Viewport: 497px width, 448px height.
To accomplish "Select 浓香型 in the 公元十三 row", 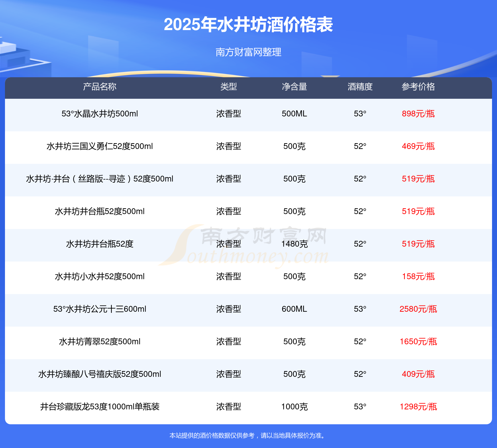I will (x=229, y=309).
